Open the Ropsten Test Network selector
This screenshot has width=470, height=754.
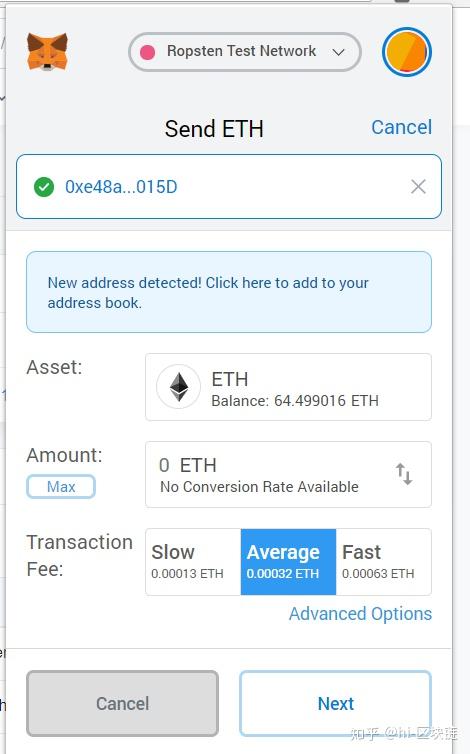click(x=245, y=52)
